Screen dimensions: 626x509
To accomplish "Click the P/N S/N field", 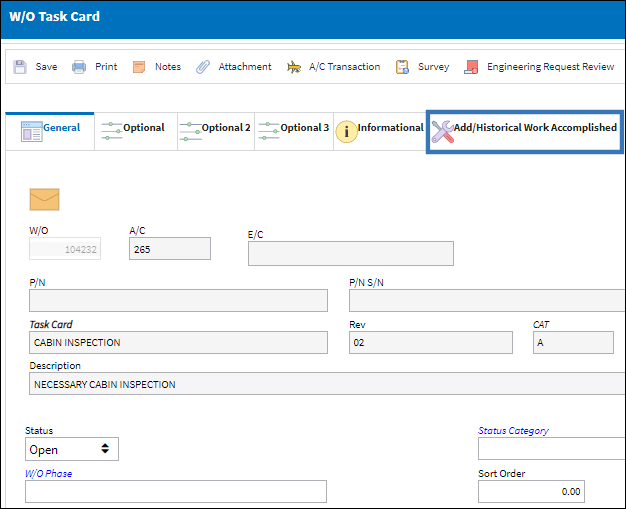I will [x=487, y=301].
